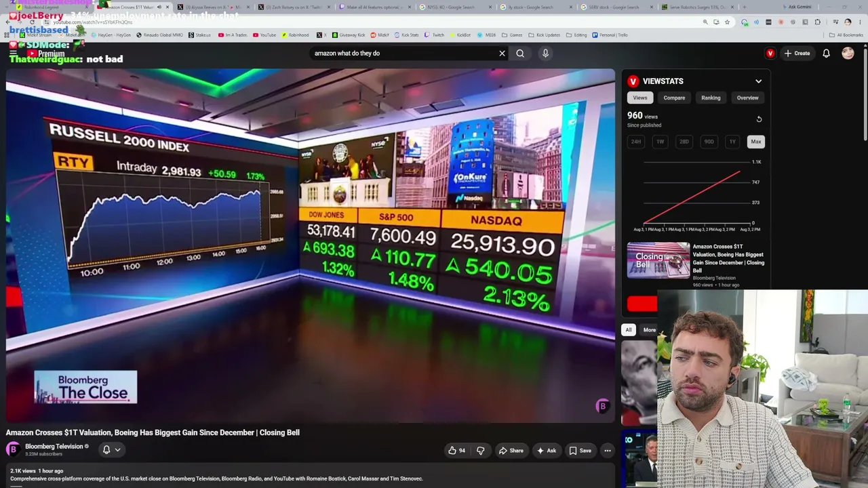Viewport: 868px width, 488px height.
Task: Open the media control icon in Chrome toolbar
Action: [836, 22]
